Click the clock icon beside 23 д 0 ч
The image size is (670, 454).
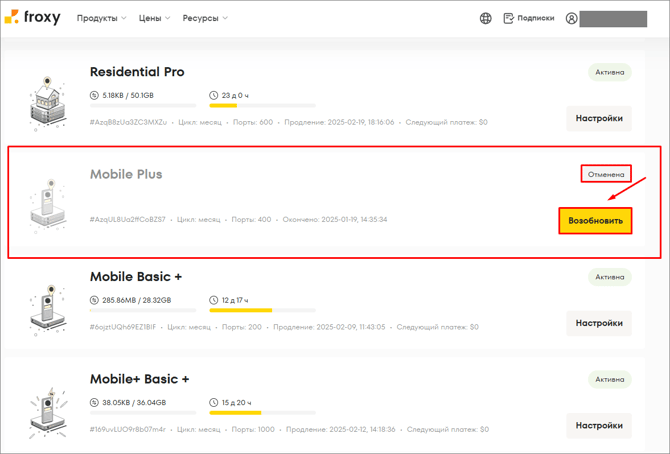click(x=214, y=95)
